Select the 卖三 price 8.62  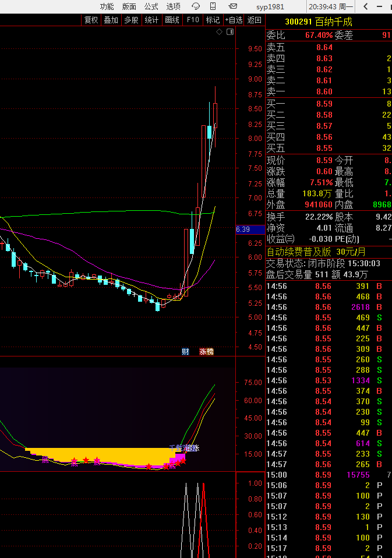[x=324, y=69]
